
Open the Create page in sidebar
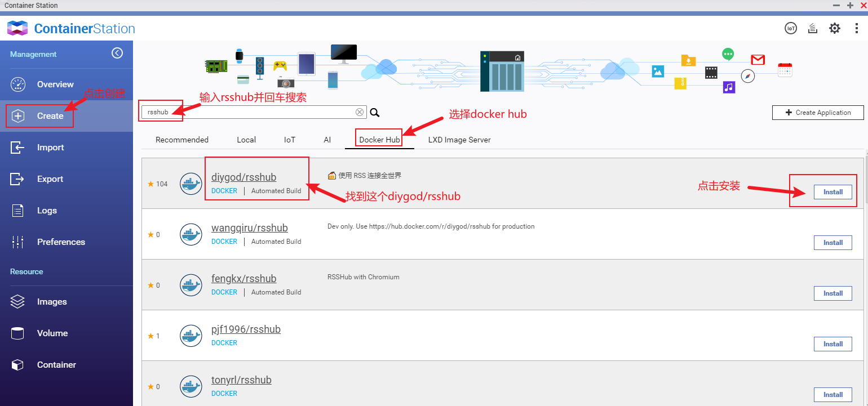[x=67, y=116]
